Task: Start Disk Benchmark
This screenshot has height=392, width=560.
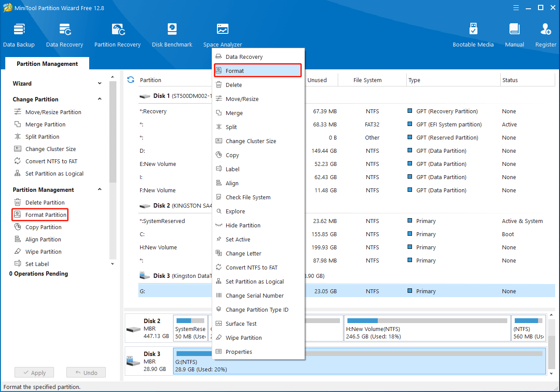Action: coord(172,35)
